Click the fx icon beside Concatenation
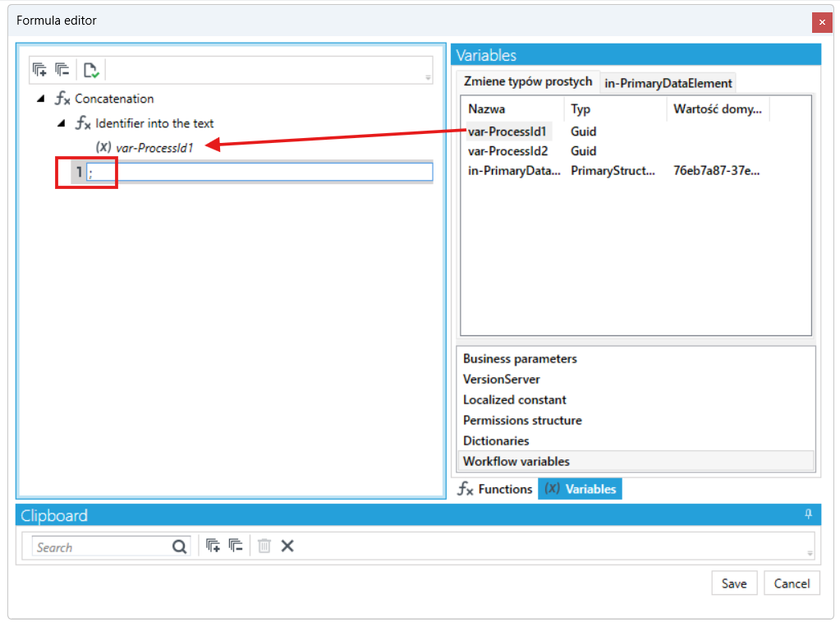The width and height of the screenshot is (840, 627). 62,98
